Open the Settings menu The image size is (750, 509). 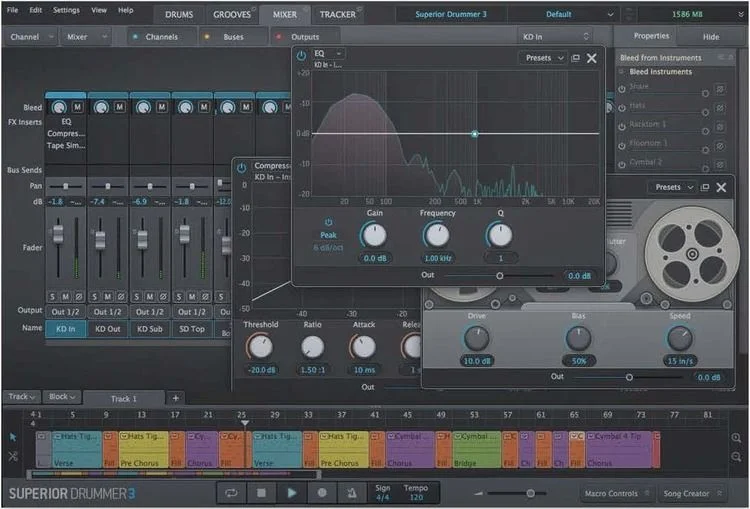(66, 10)
